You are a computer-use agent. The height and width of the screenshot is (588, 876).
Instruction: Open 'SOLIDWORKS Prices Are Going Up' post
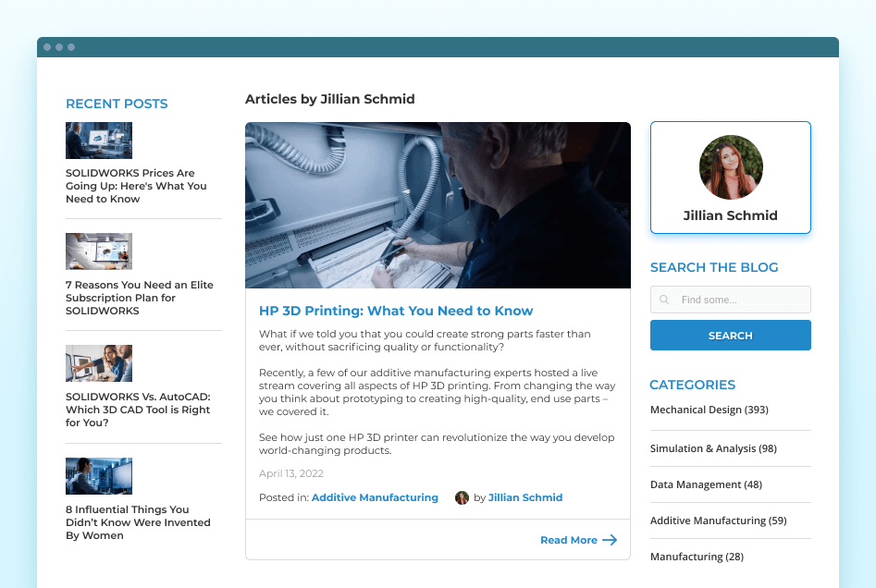(x=136, y=186)
